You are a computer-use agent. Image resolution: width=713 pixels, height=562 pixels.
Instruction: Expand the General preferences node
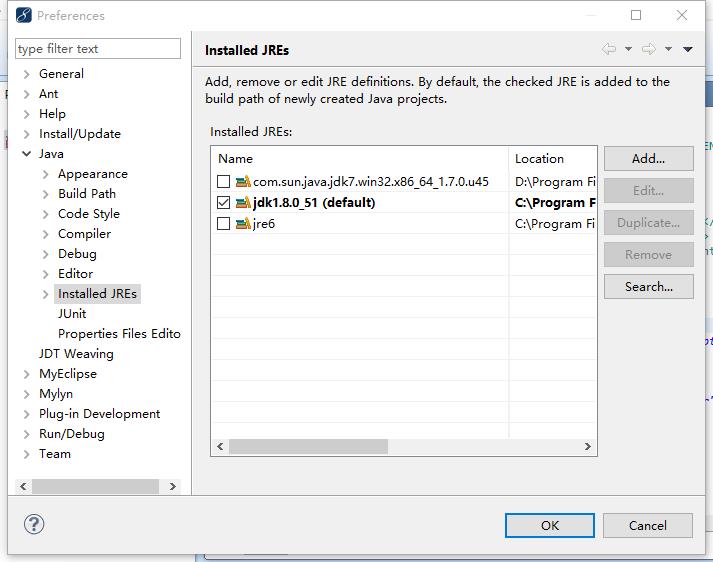pyautogui.click(x=27, y=74)
